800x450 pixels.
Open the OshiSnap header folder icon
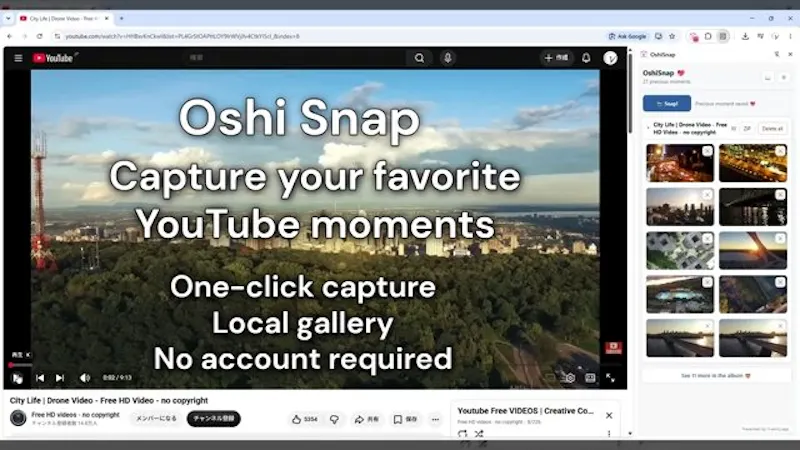point(768,78)
